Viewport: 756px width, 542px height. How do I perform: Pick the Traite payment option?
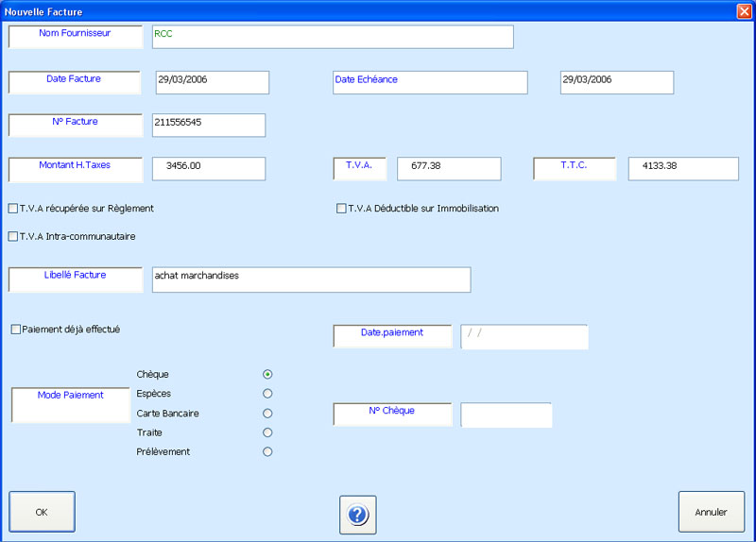click(267, 432)
